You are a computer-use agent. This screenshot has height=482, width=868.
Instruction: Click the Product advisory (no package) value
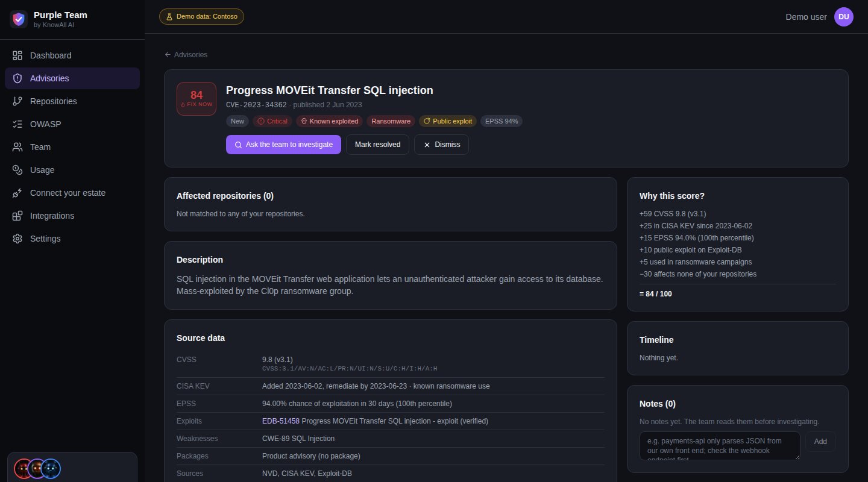pos(311,456)
